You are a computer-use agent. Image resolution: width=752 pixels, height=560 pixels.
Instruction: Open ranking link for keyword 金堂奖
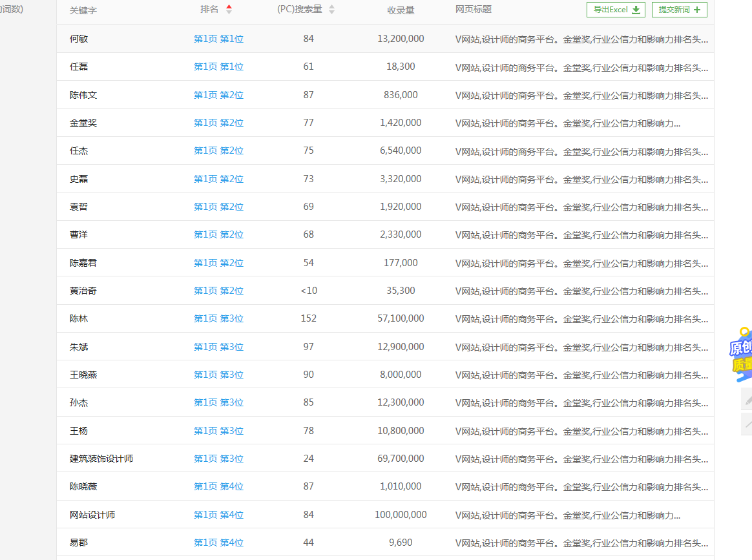(x=218, y=123)
